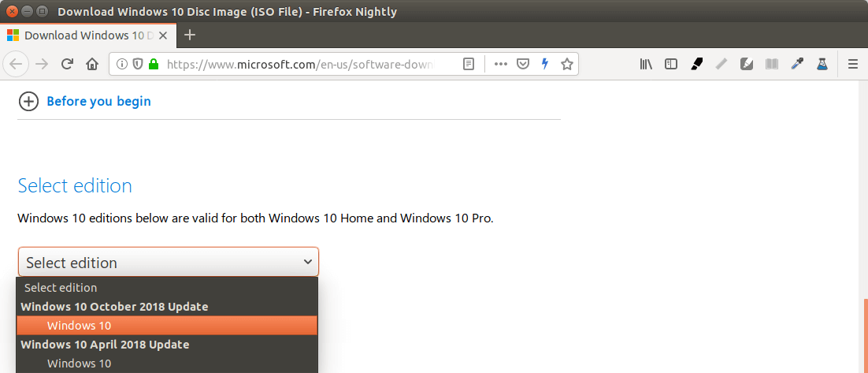Click the browser back button

coord(17,64)
